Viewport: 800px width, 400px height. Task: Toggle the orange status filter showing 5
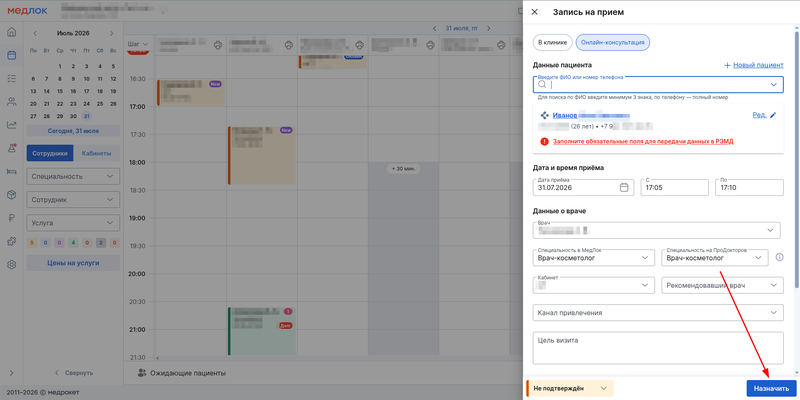tap(32, 243)
